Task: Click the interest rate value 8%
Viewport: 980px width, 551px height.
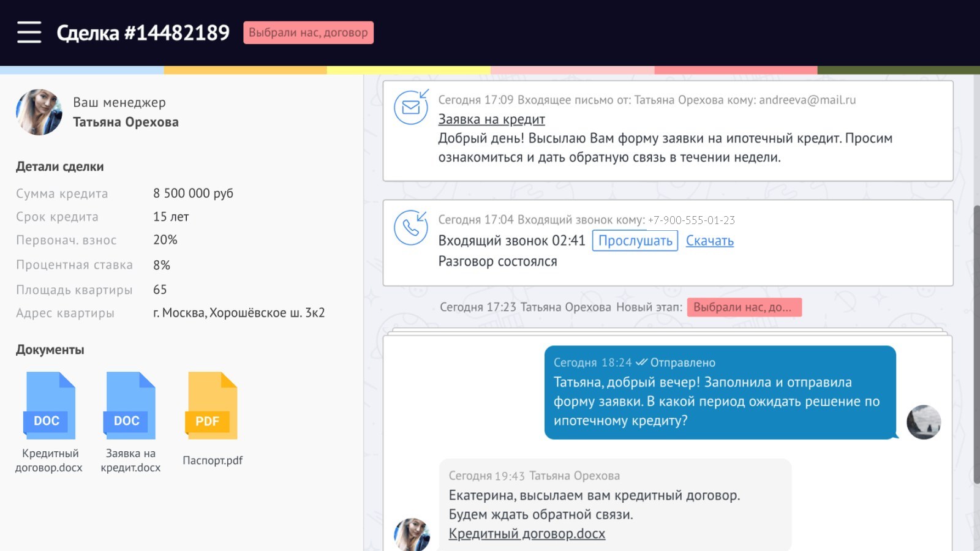Action: (161, 265)
